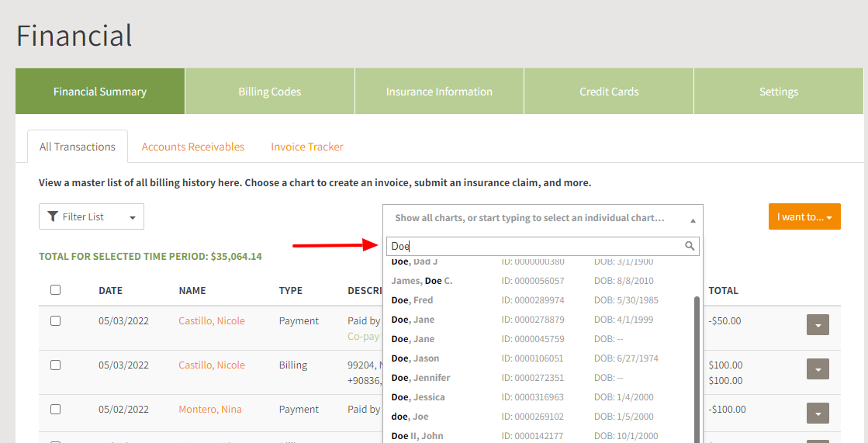Image resolution: width=868 pixels, height=443 pixels.
Task: Switch to Accounts Receivables subtab
Action: 192,147
